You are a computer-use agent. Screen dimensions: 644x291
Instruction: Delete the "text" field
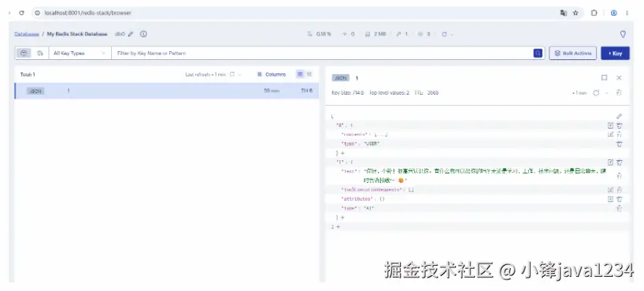620,176
